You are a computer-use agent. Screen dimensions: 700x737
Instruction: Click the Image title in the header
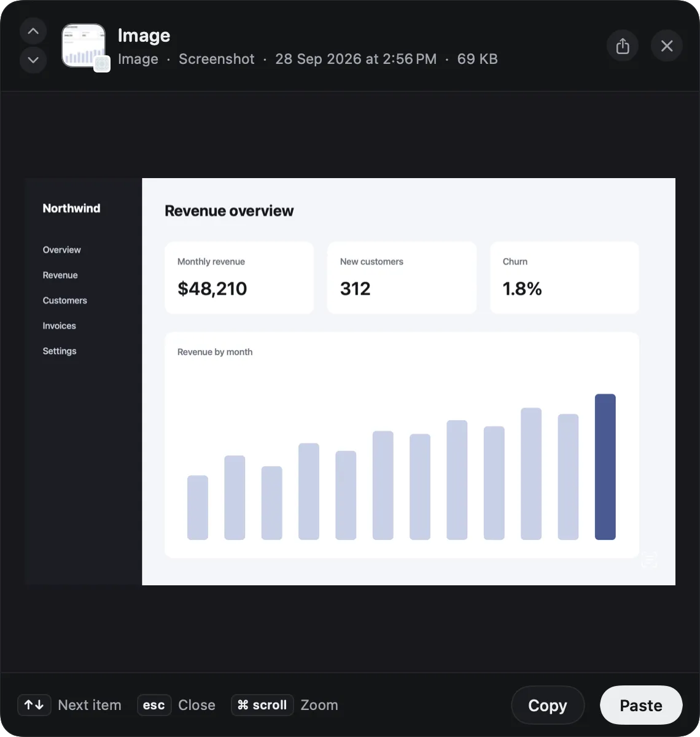(x=144, y=36)
